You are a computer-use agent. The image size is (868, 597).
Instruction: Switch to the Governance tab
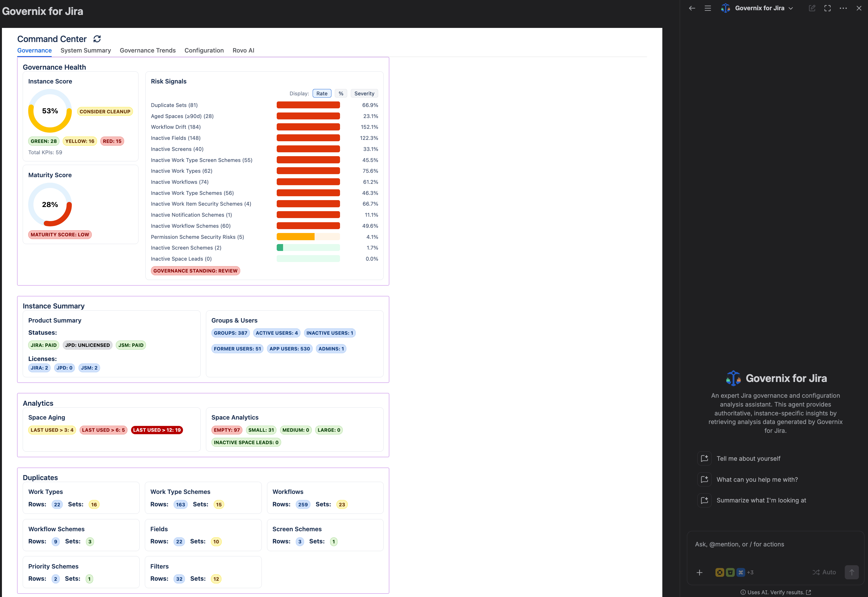pyautogui.click(x=35, y=51)
